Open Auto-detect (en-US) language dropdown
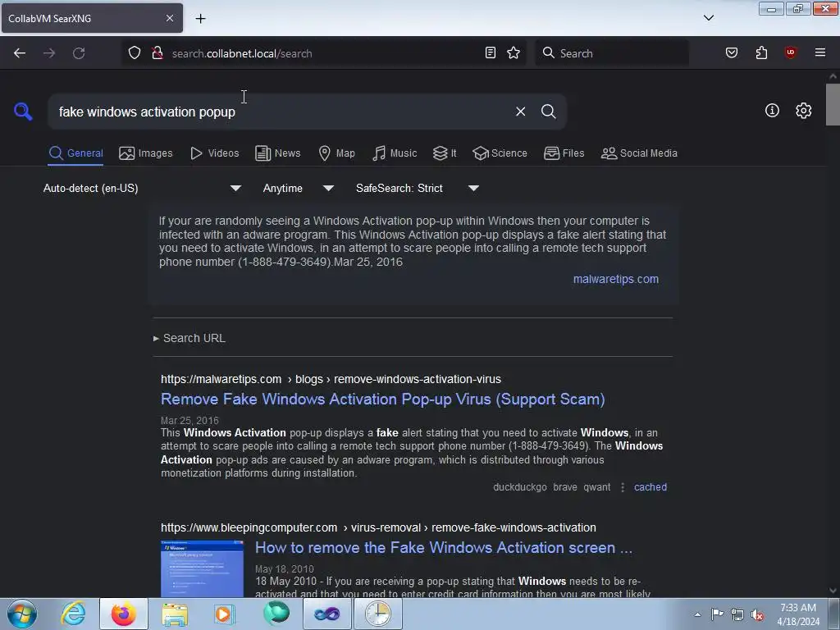 pos(143,189)
